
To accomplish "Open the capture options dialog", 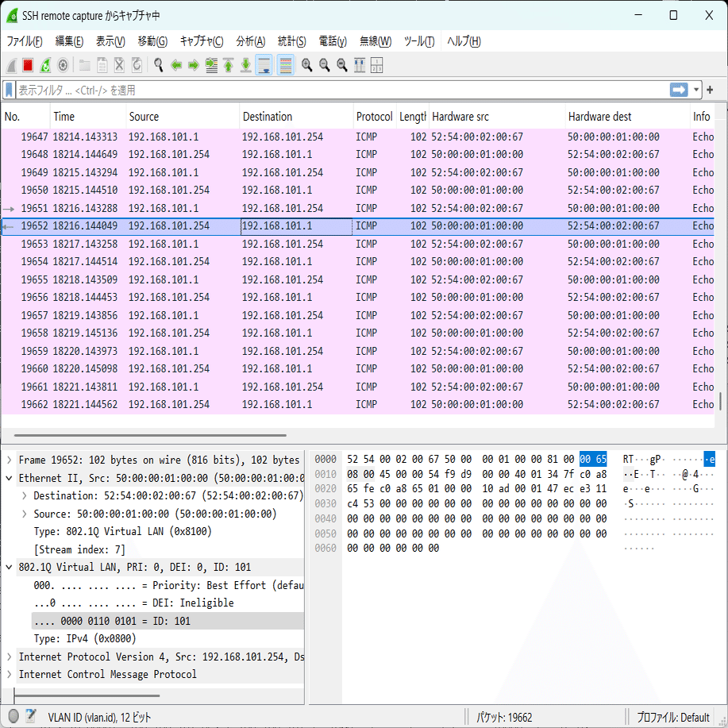I will 63,65.
